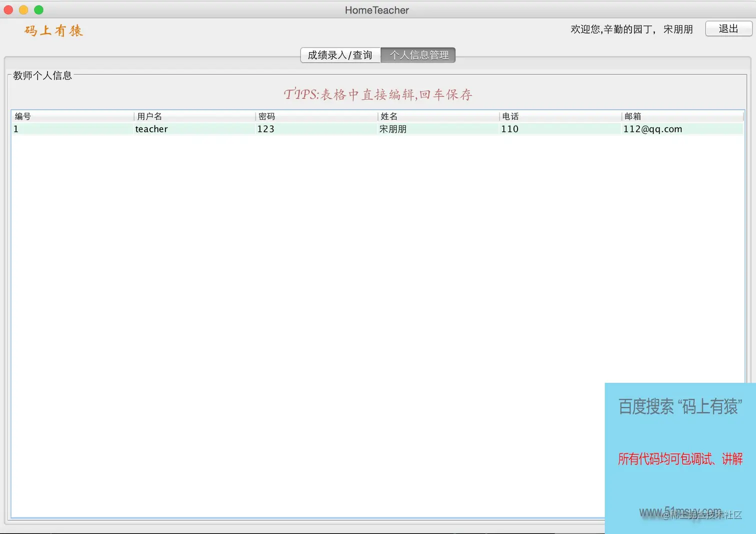756x534 pixels.
Task: Click the 用户名 column header
Action: pos(194,116)
